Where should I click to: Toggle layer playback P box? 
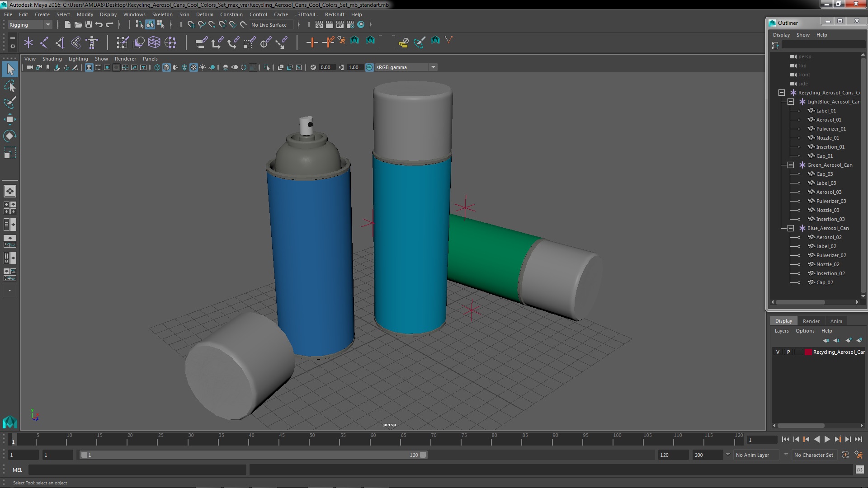(788, 352)
